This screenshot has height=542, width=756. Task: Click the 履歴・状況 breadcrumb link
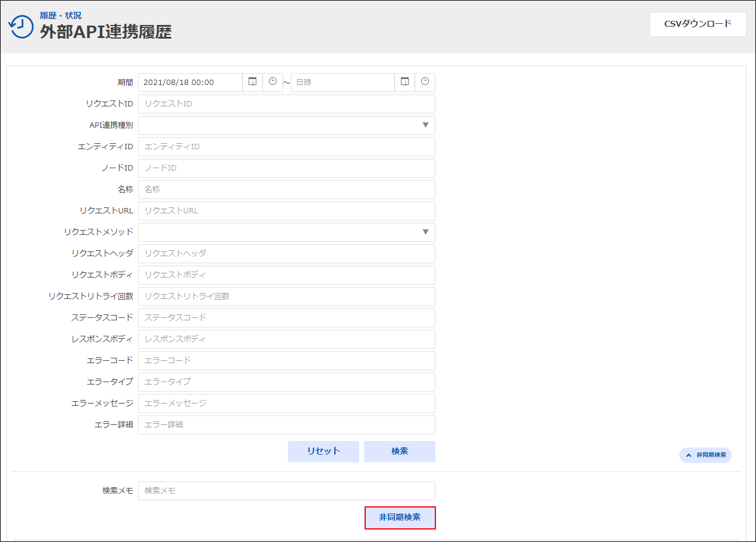61,15
